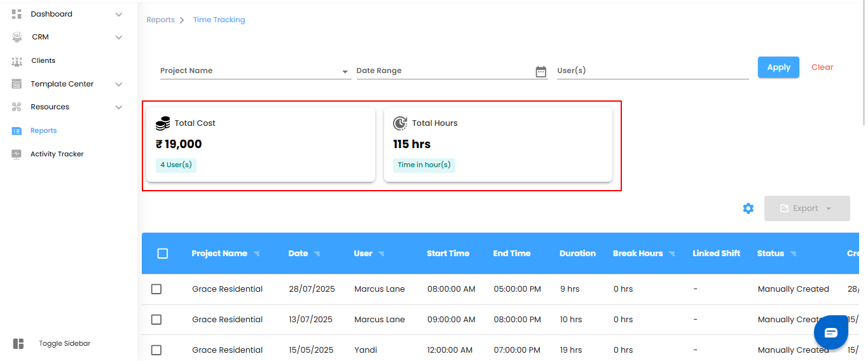Filter by Date column icon
This screenshot has height=361, width=868.
[x=317, y=254]
